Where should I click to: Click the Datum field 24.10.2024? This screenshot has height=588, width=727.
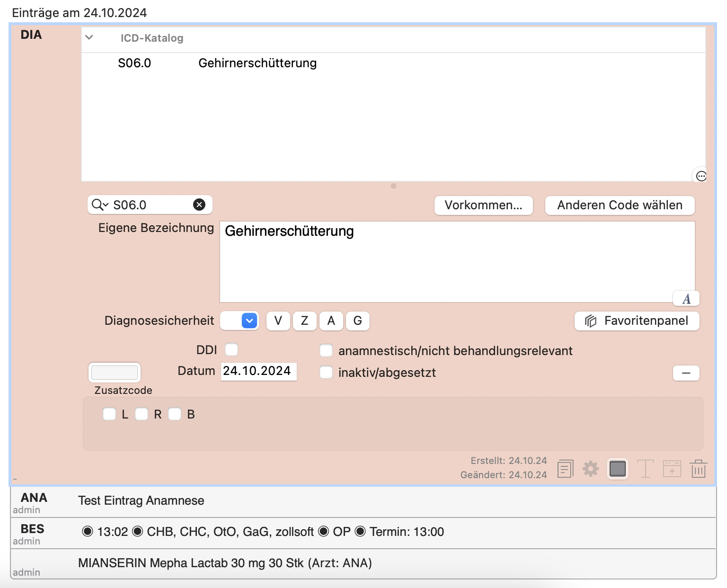coord(259,371)
